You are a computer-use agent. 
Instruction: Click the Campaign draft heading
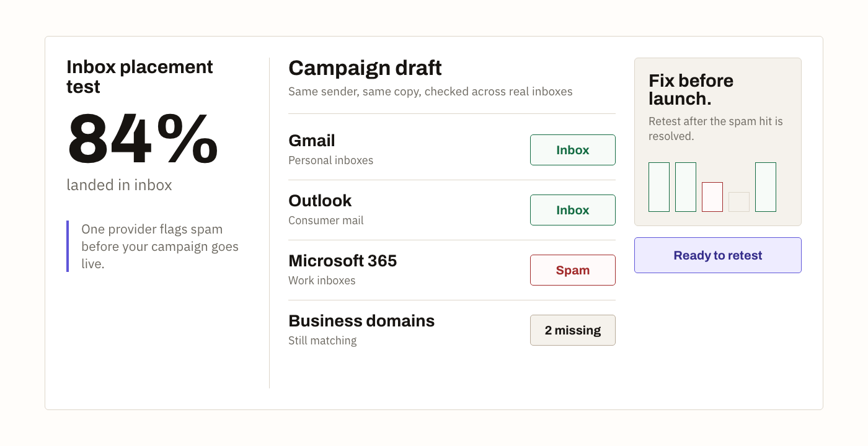365,68
